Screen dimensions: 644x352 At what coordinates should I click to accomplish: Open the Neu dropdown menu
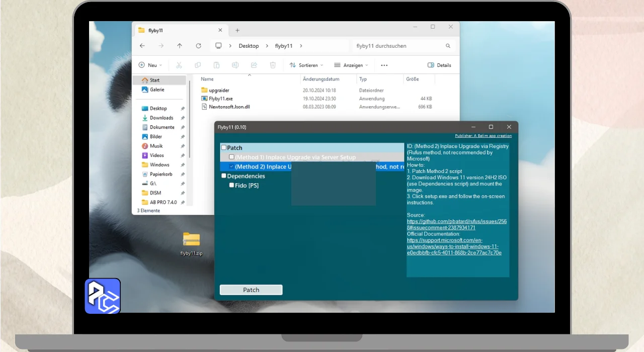click(150, 65)
